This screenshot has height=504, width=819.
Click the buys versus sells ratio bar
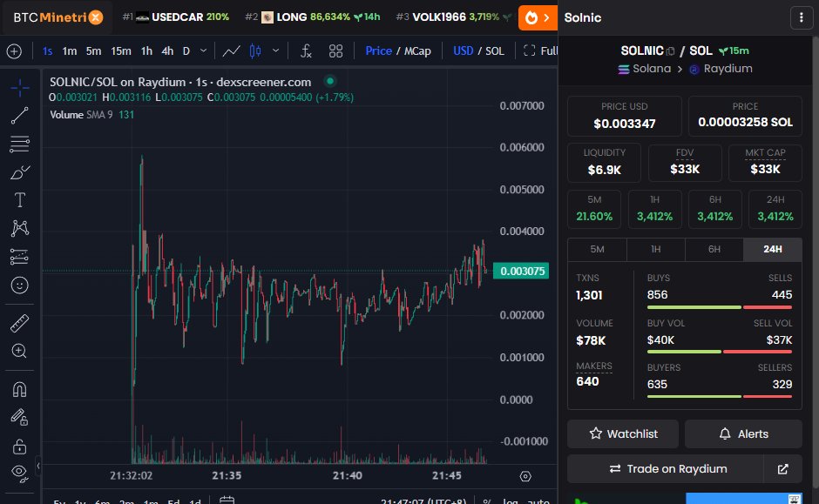coord(720,307)
